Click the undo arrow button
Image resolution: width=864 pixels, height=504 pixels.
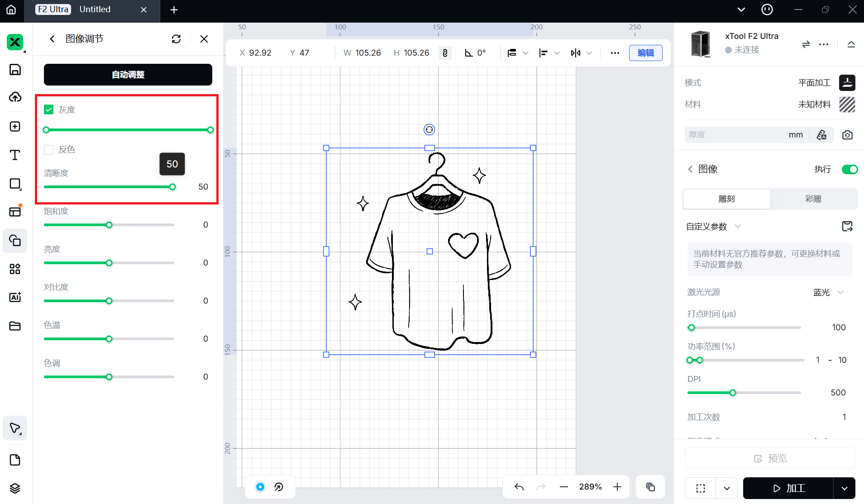(519, 487)
